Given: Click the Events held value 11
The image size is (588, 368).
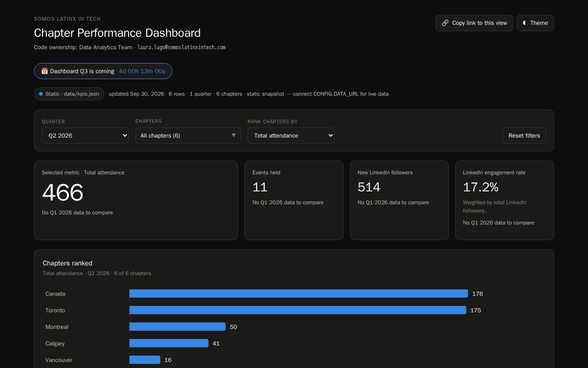Looking at the screenshot, I should tap(260, 187).
